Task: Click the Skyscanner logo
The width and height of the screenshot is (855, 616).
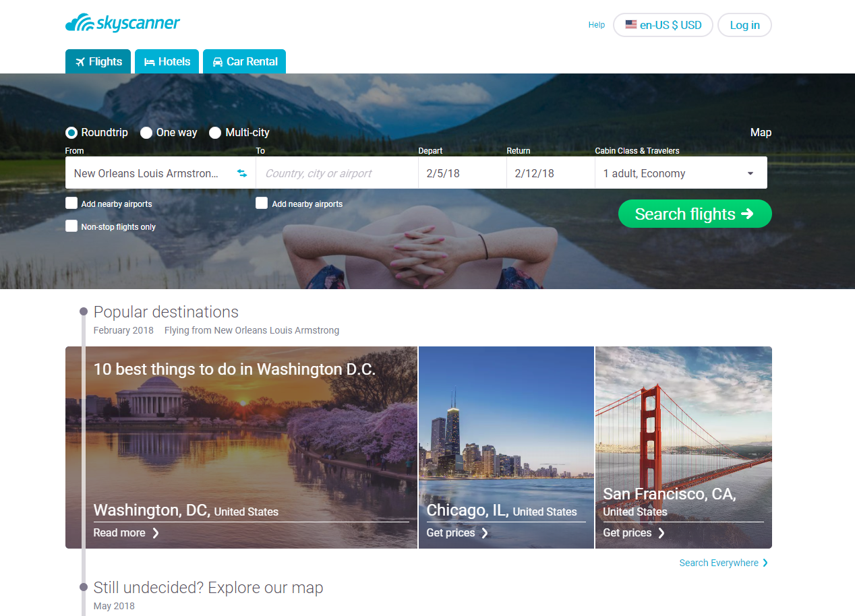Action: pyautogui.click(x=123, y=24)
